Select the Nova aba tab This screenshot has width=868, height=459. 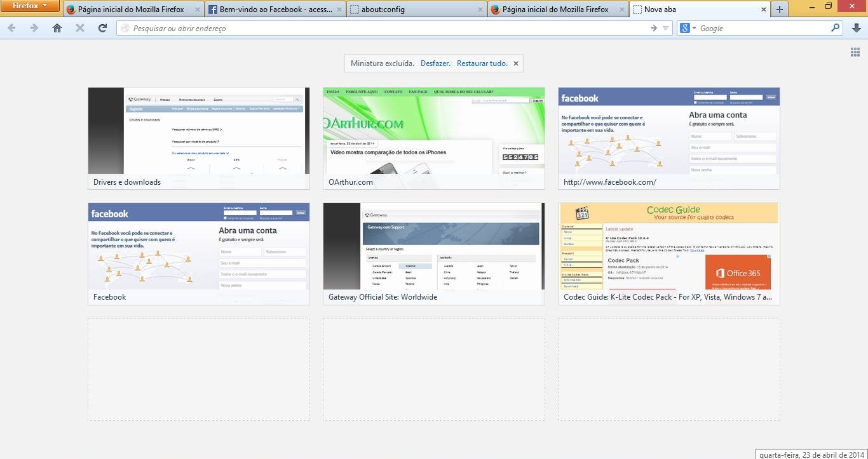tap(699, 10)
